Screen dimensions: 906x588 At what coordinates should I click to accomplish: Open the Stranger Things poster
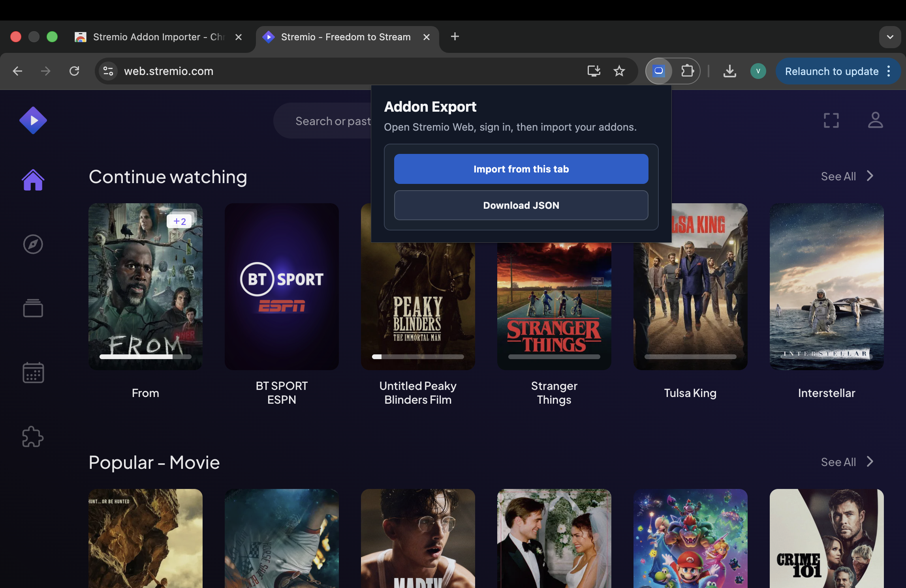coord(554,306)
